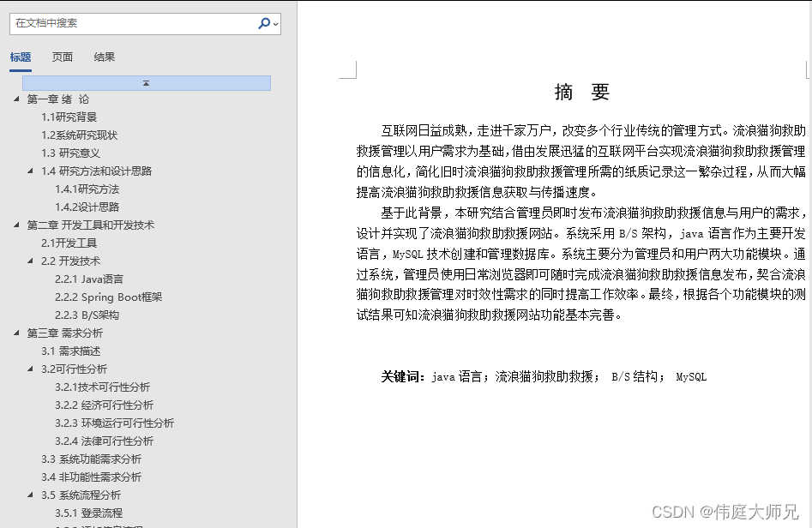Collapse the 2.2 开发技术 section
Screen dimensions: 812x528
(31, 261)
